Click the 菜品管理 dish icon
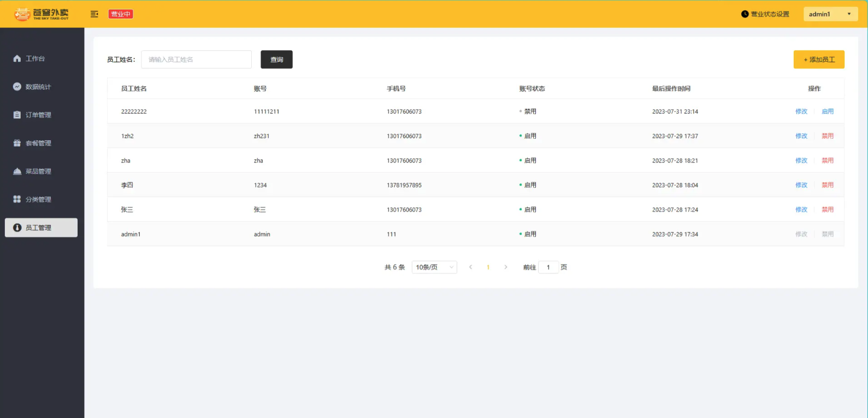Viewport: 868px width, 418px height. (17, 171)
